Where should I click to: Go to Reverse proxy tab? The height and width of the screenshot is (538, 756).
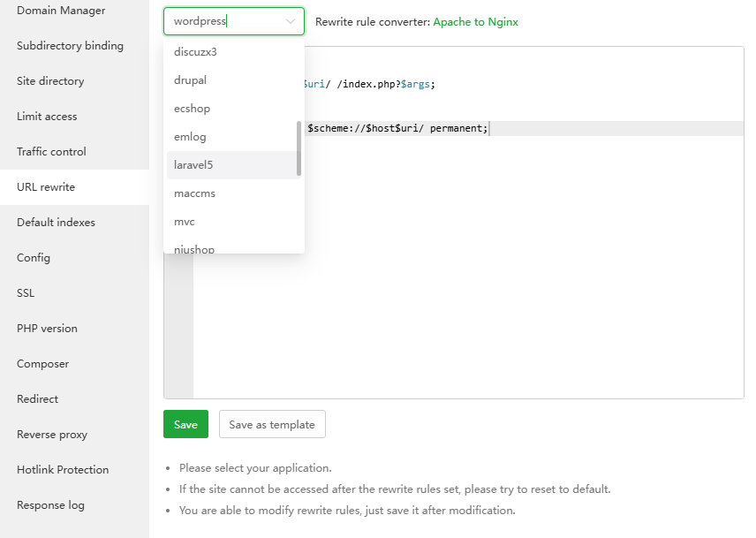(x=52, y=435)
